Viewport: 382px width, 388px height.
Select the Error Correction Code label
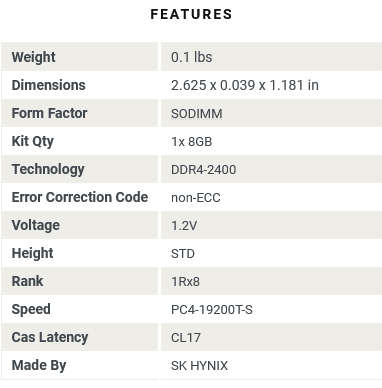coord(80,197)
